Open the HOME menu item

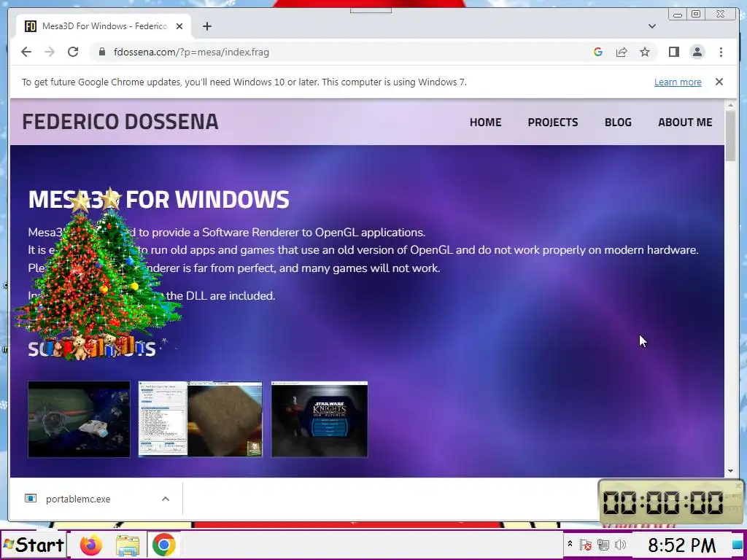pyautogui.click(x=485, y=122)
